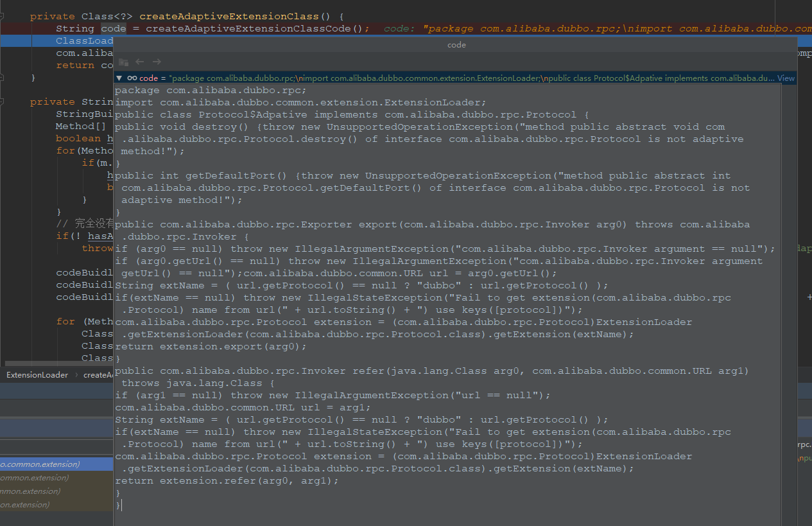Click 'public class Protocol$Adpative implements' line
The image size is (812, 526).
(352, 115)
